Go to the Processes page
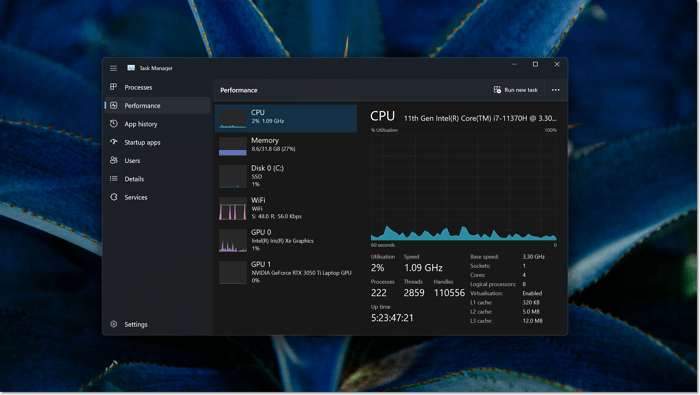This screenshot has height=395, width=700. coord(157,87)
